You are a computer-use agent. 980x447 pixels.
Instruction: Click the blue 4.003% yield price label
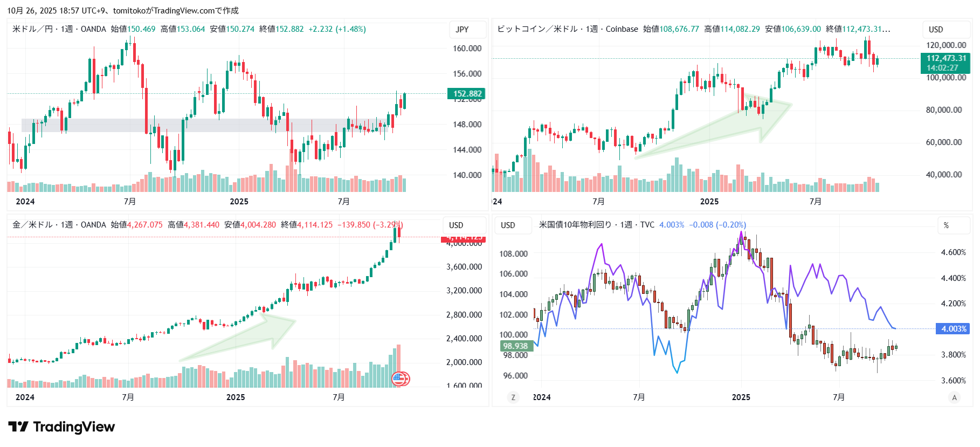[x=953, y=329]
